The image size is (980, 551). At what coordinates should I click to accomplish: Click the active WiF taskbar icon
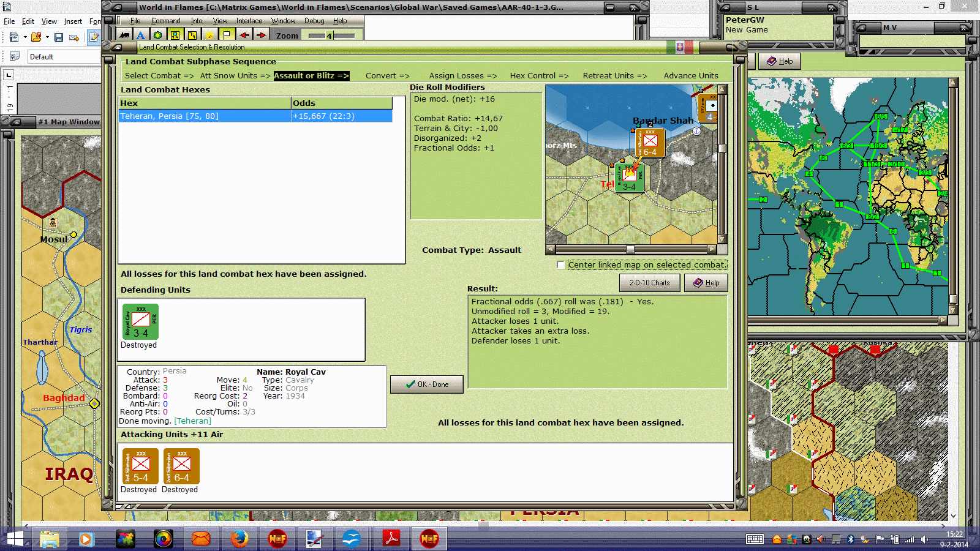(429, 539)
